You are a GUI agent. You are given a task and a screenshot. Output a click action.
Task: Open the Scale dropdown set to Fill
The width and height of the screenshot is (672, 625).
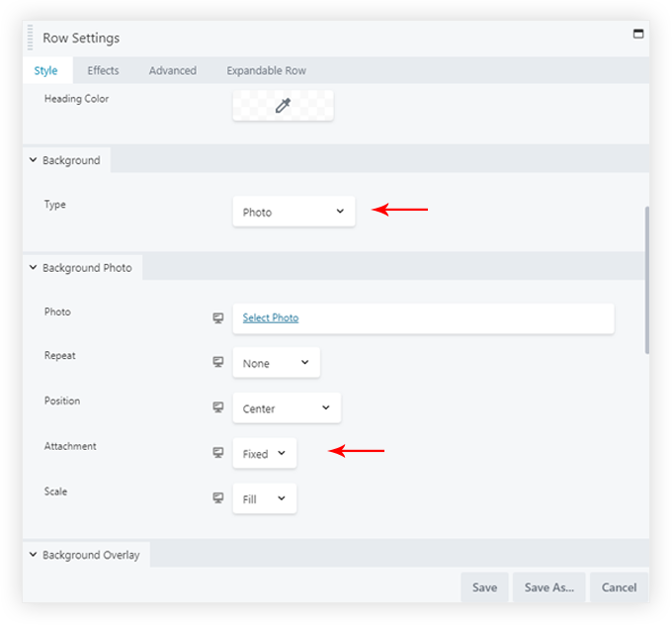[x=264, y=498]
